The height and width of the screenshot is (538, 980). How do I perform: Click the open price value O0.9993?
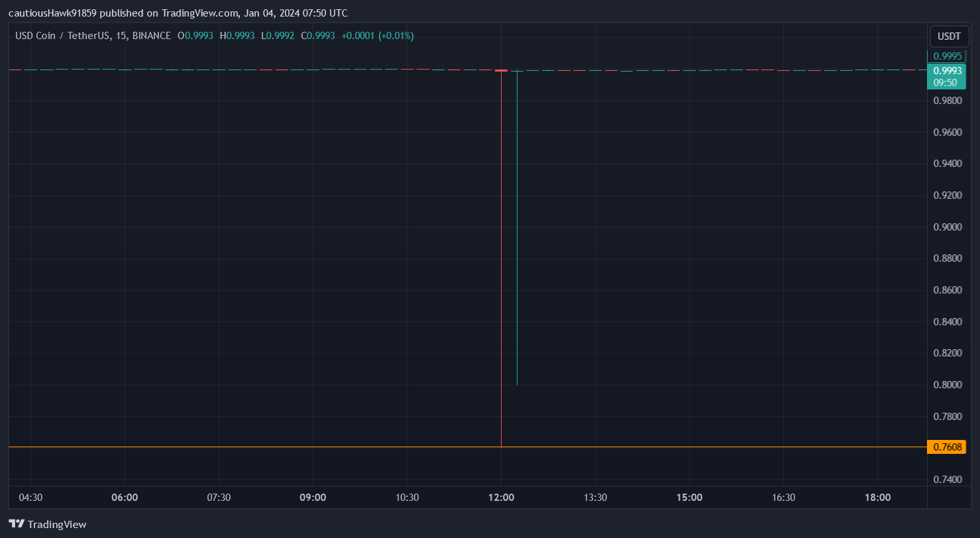pyautogui.click(x=196, y=36)
